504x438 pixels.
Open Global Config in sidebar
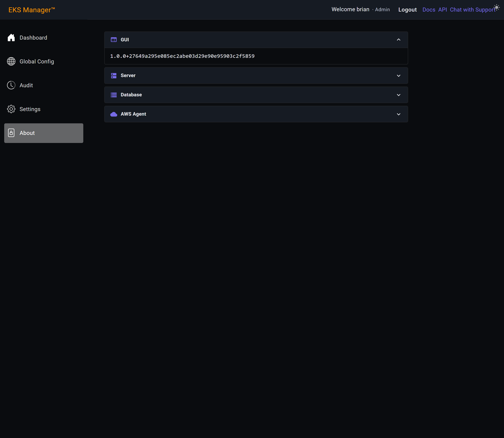(x=44, y=61)
